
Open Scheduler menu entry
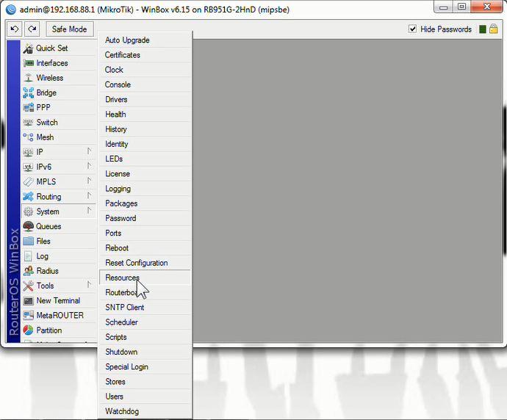coord(145,322)
